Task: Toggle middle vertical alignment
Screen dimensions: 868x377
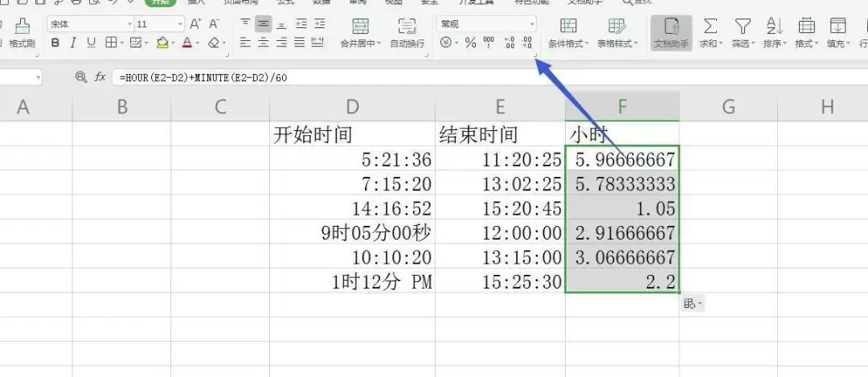Action: point(264,24)
